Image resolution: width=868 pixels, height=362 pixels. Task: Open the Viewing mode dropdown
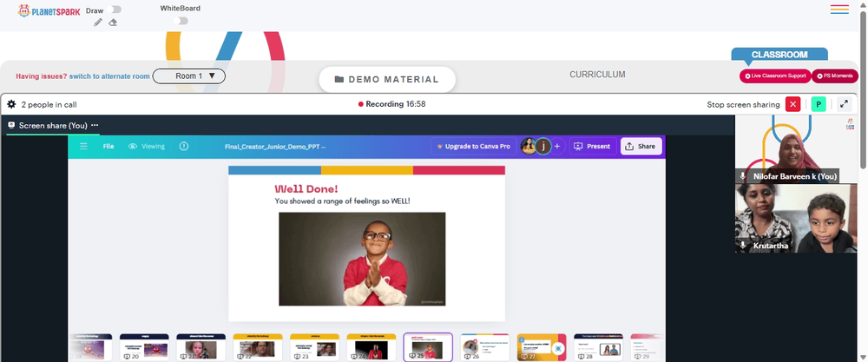point(147,146)
